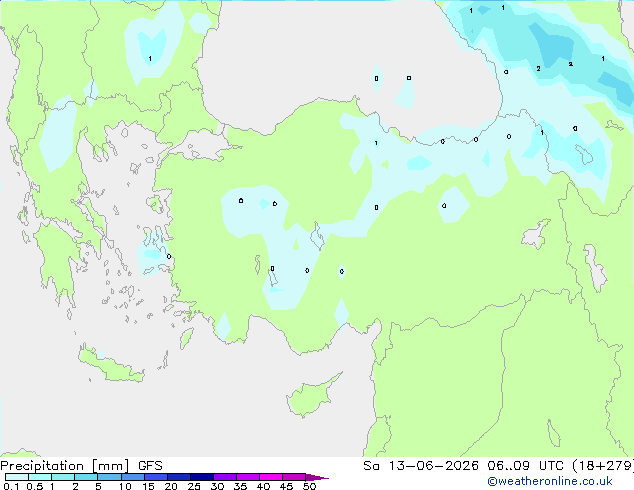This screenshot has height=490, width=634.
Task: Click the '50' legend scale label
Action: click(309, 486)
